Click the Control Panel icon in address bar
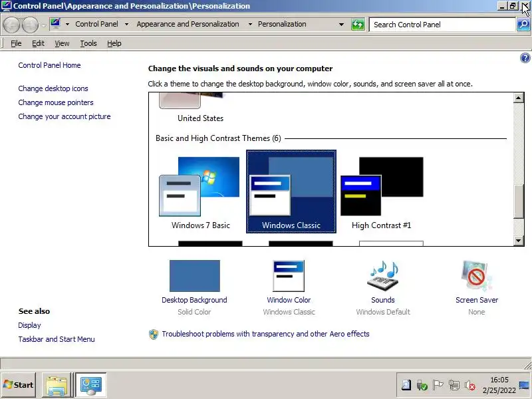Screen dimensions: 532x399 (x=55, y=24)
